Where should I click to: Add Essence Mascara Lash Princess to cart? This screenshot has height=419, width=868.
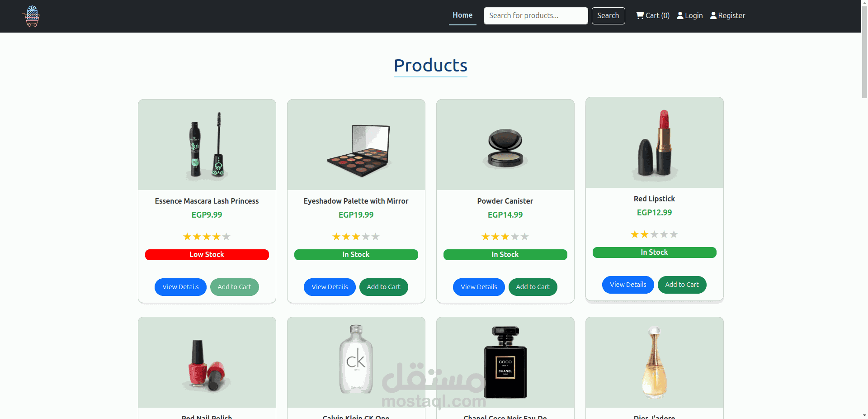coord(234,287)
